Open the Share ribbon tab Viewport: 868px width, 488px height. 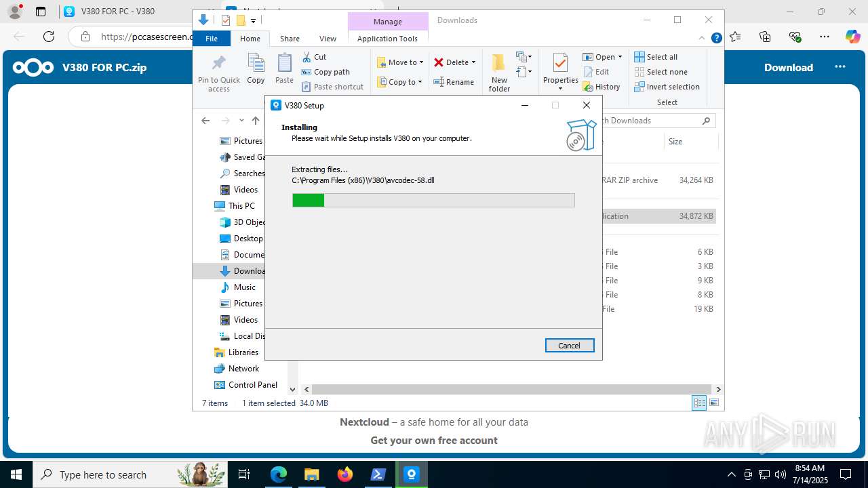[290, 39]
